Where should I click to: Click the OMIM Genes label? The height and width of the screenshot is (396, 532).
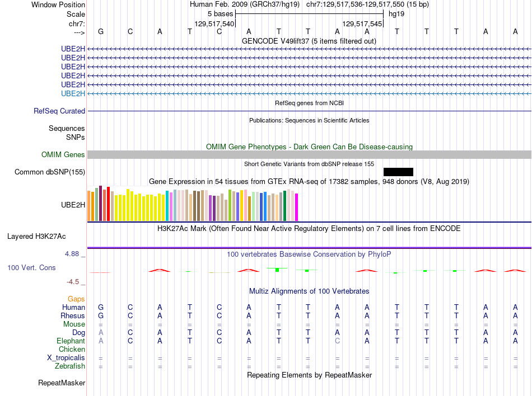click(63, 154)
